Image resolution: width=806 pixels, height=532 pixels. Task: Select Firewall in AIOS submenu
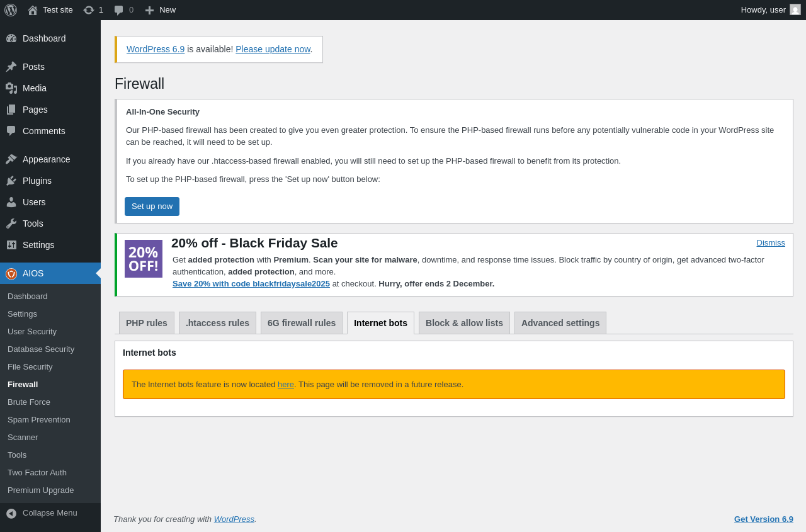[x=50, y=385]
